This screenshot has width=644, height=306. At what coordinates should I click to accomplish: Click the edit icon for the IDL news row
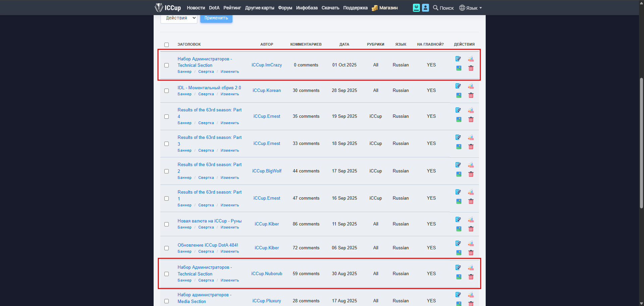pyautogui.click(x=458, y=86)
